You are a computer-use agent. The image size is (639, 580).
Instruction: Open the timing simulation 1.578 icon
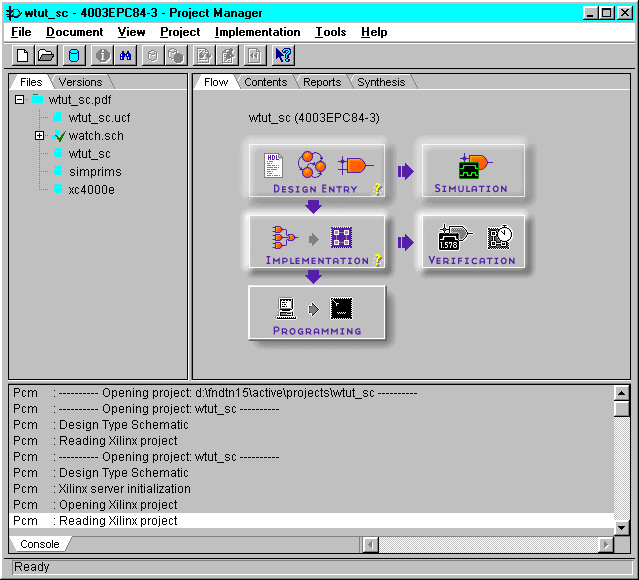[x=454, y=237]
